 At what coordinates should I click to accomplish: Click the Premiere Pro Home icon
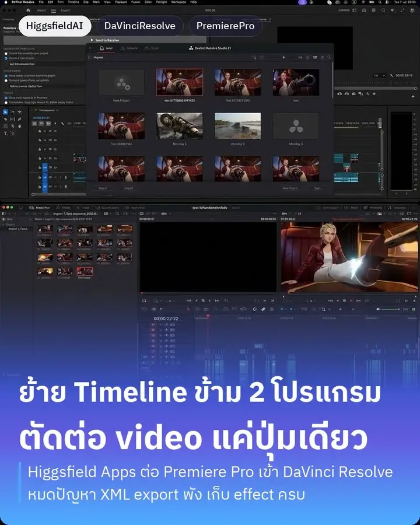tap(28, 10)
